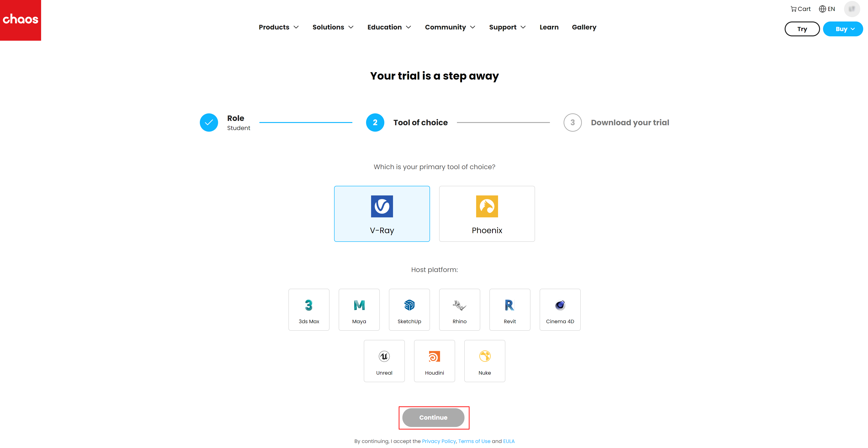868x448 pixels.
Task: Click the Continue button
Action: click(x=433, y=418)
